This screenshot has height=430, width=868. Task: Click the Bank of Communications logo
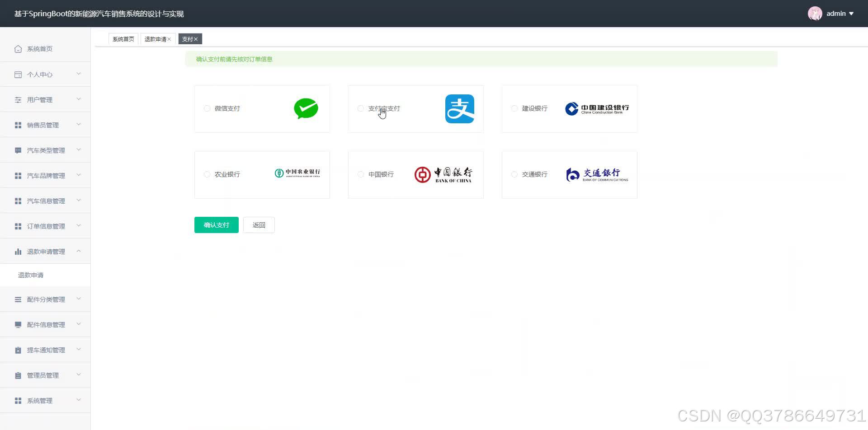point(597,175)
